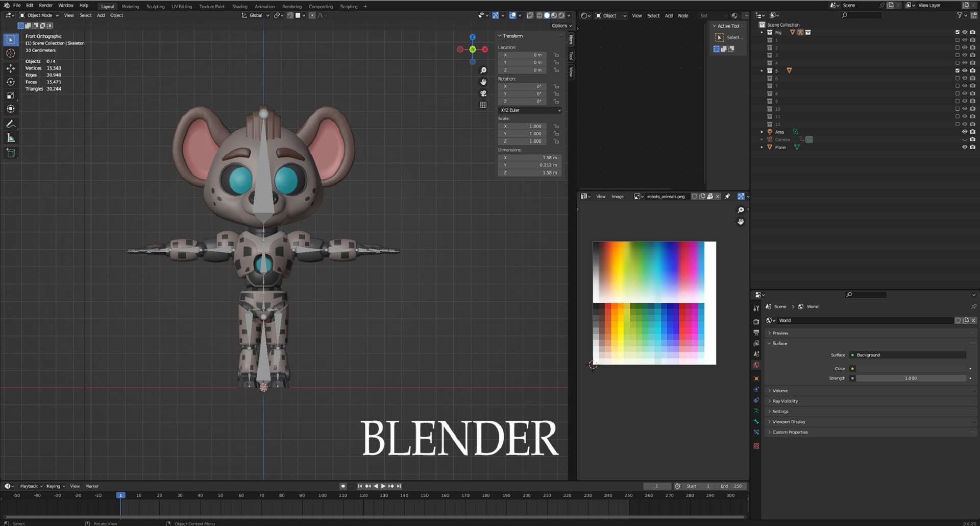This screenshot has height=526, width=980.
Task: Lock the X location field
Action: (556, 55)
